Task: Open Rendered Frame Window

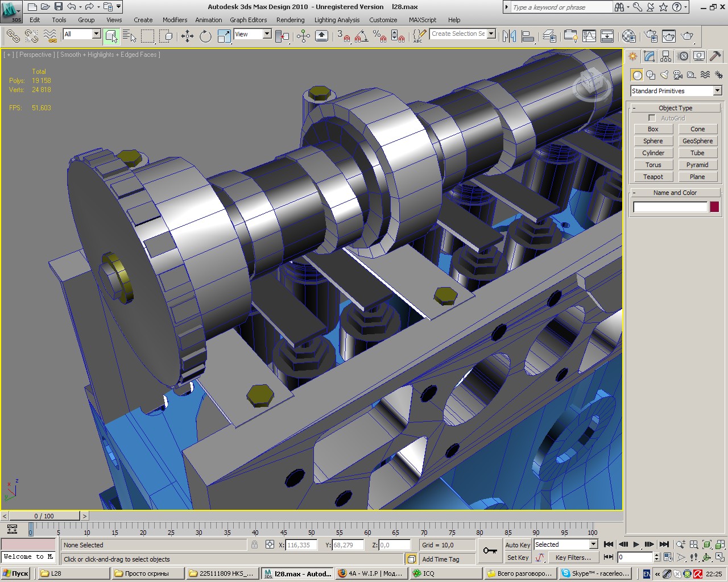Action: (668, 36)
